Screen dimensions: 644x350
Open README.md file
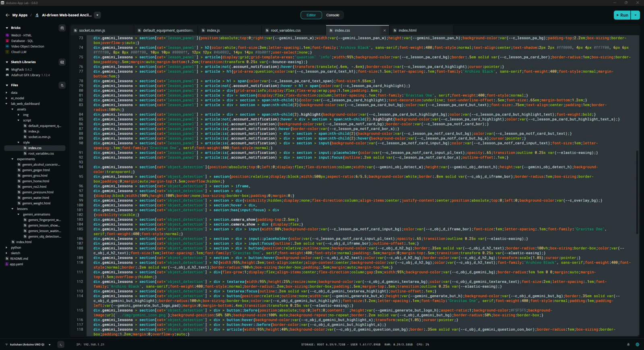[19, 259]
